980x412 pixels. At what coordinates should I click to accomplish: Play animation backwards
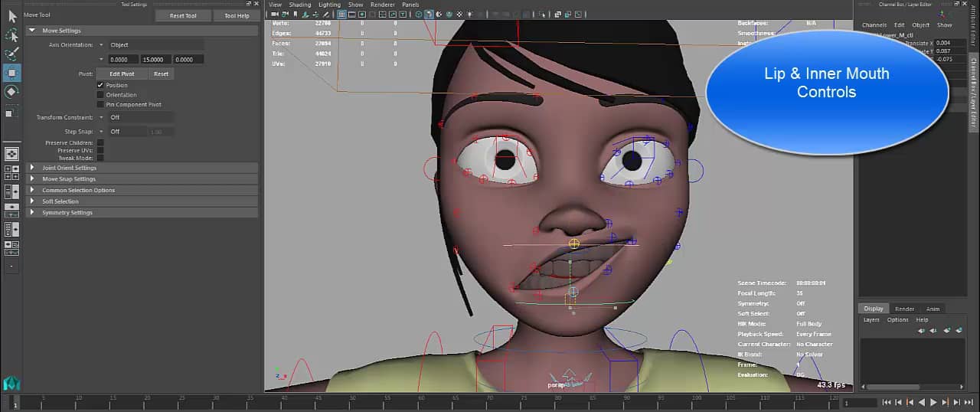tap(921, 402)
